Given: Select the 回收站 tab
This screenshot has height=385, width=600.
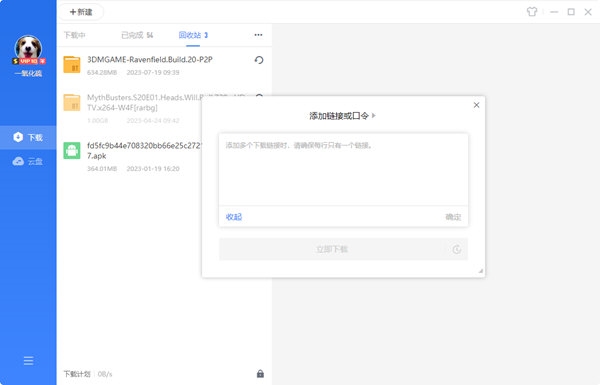Looking at the screenshot, I should click(193, 35).
